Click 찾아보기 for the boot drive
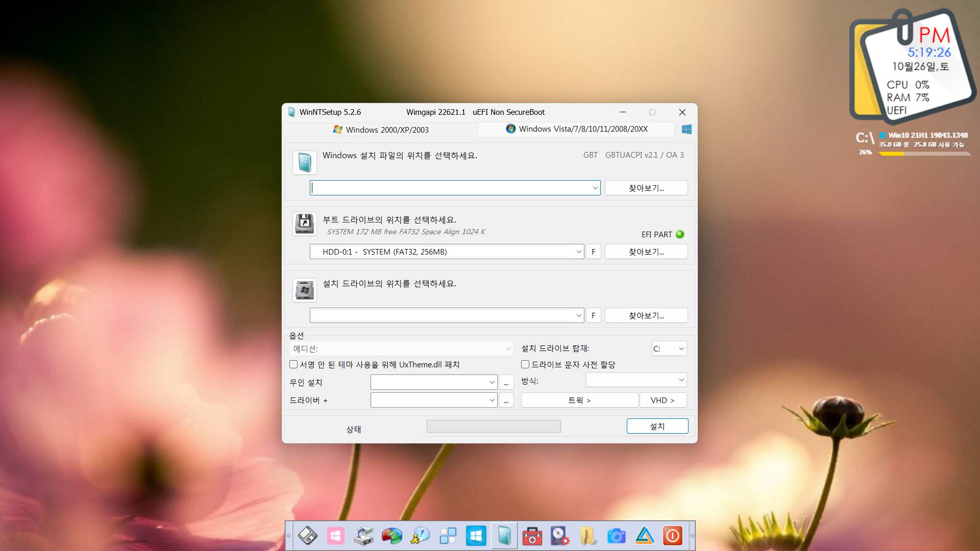 (x=646, y=252)
